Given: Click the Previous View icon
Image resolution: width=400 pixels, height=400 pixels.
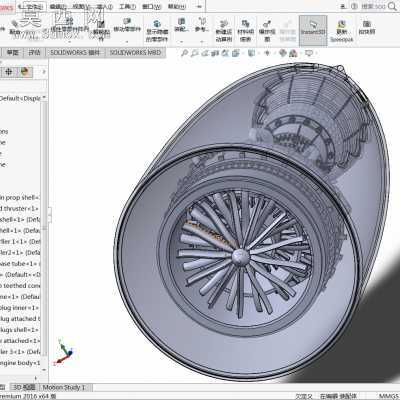Looking at the screenshot, I should (205, 53).
